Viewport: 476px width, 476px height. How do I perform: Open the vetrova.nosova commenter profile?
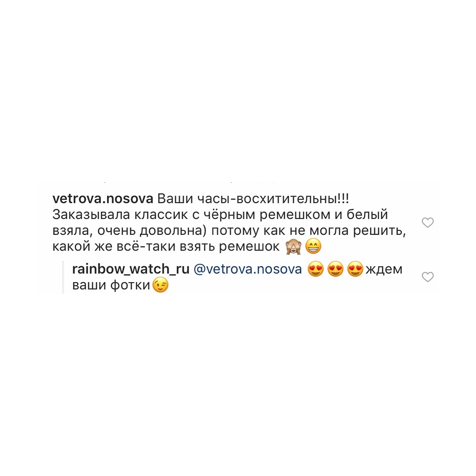pyautogui.click(x=103, y=199)
